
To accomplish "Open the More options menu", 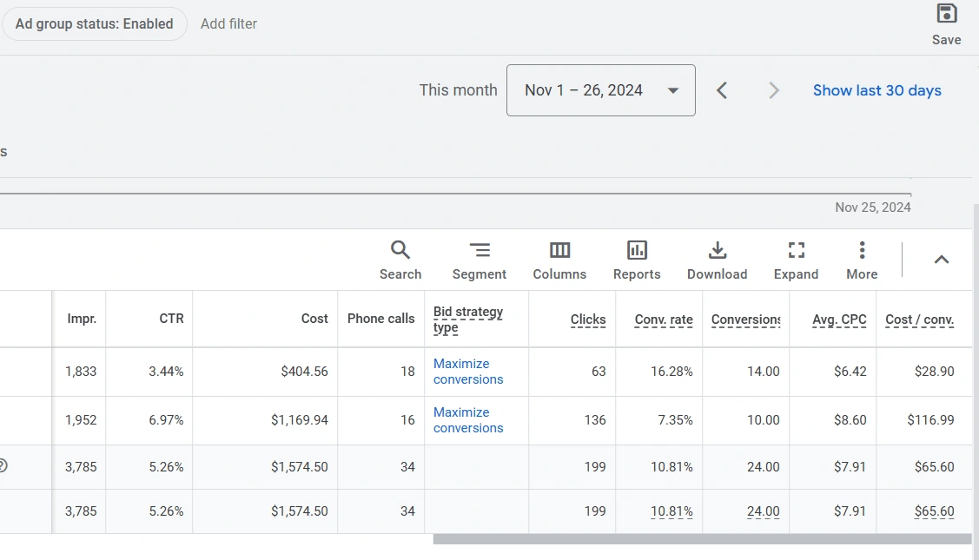I will click(x=862, y=260).
